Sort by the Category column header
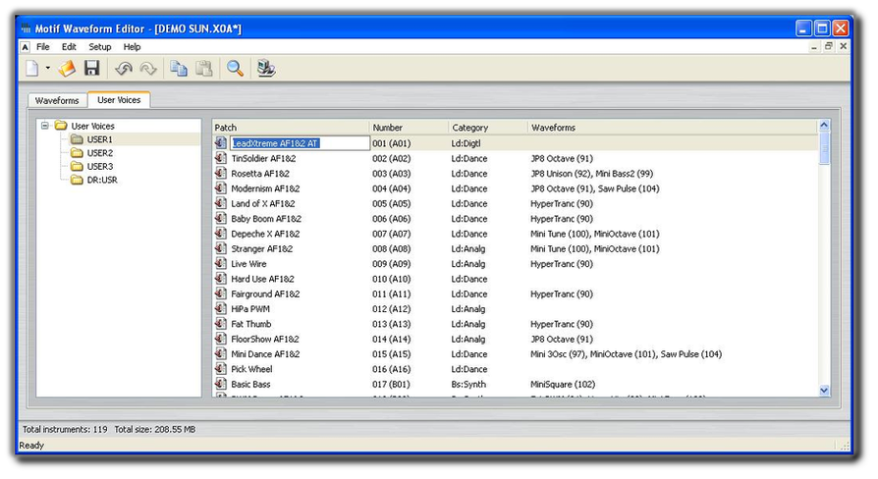 point(488,128)
